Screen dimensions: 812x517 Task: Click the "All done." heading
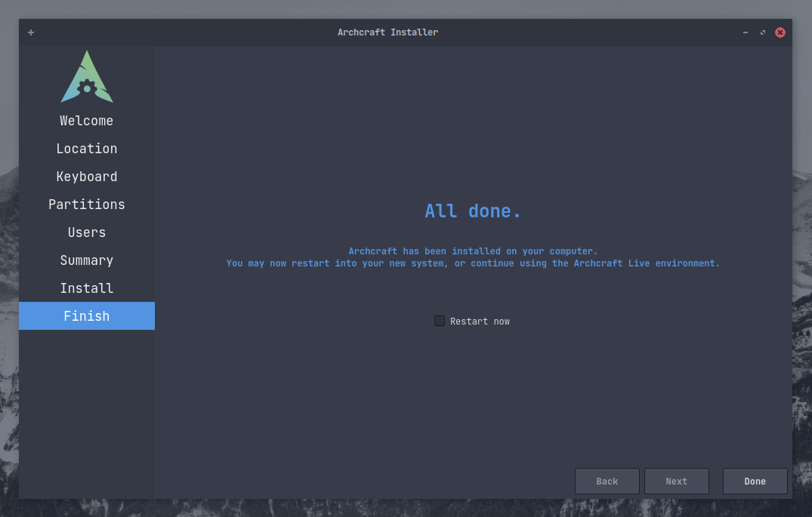point(473,211)
